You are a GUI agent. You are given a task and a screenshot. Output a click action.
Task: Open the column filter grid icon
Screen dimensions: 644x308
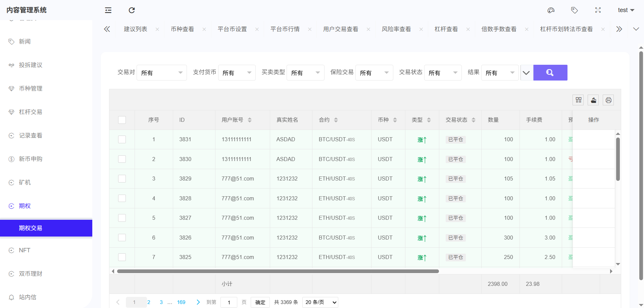pyautogui.click(x=578, y=100)
